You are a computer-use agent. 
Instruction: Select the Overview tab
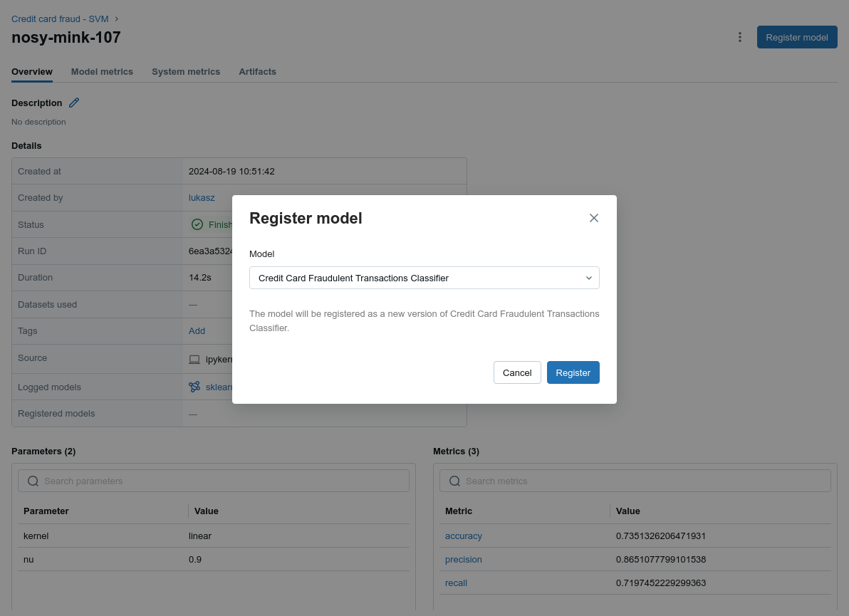click(x=32, y=71)
